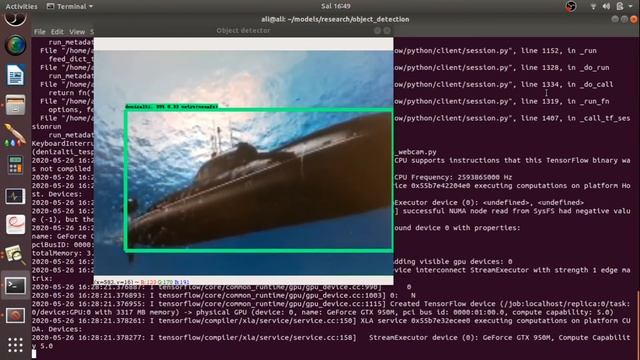
Task: Click 'Executor device (0): <undefined>, <undefined>' line
Action: click(489, 202)
